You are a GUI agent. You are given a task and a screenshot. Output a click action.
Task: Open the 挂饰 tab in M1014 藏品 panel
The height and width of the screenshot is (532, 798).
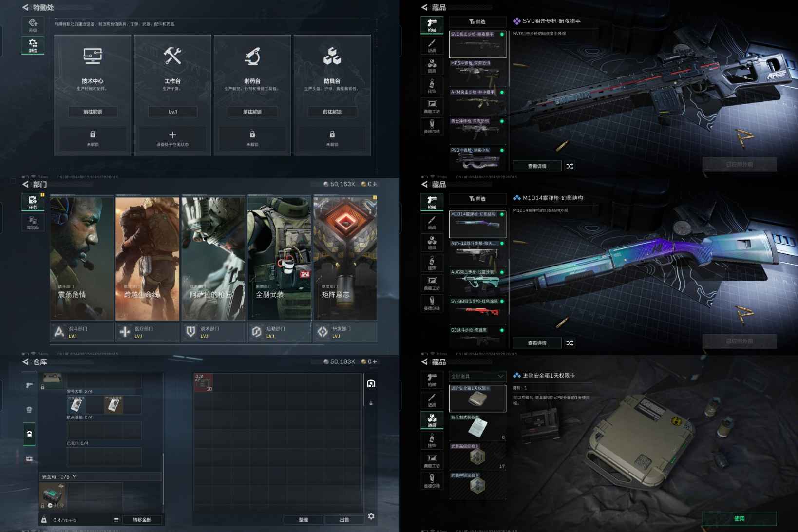pos(432,263)
